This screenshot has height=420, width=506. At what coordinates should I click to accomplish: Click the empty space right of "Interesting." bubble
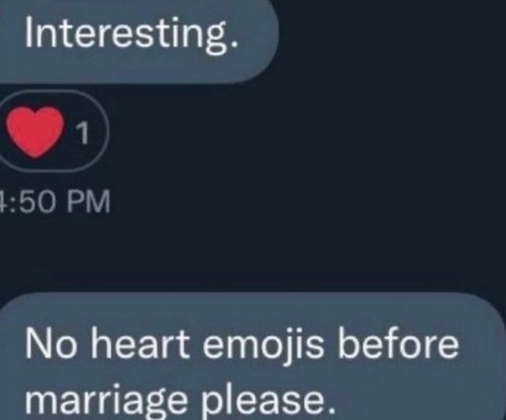pyautogui.click(x=388, y=37)
